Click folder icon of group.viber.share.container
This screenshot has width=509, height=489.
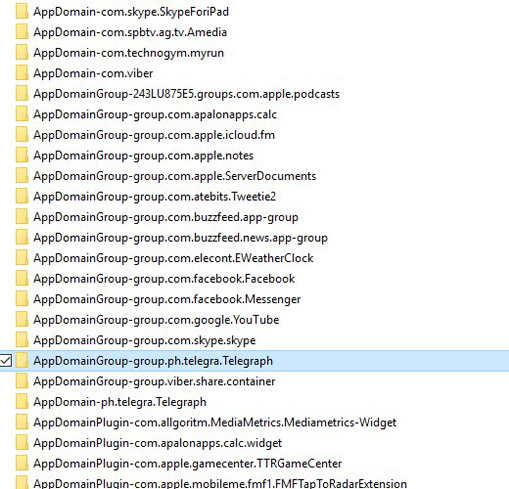pyautogui.click(x=22, y=381)
